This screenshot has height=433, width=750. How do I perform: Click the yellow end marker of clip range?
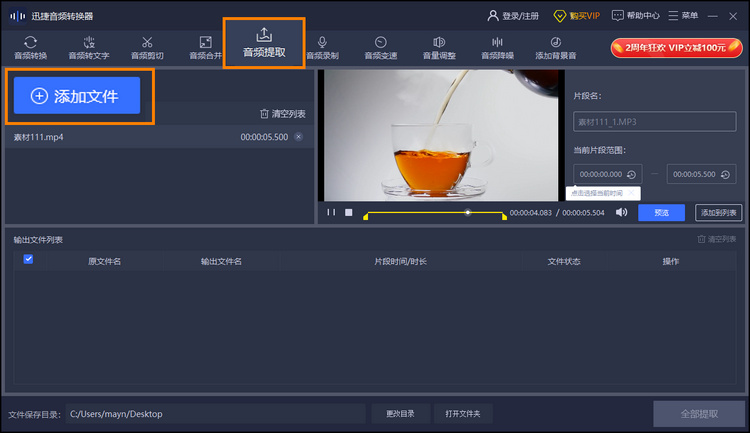[504, 216]
